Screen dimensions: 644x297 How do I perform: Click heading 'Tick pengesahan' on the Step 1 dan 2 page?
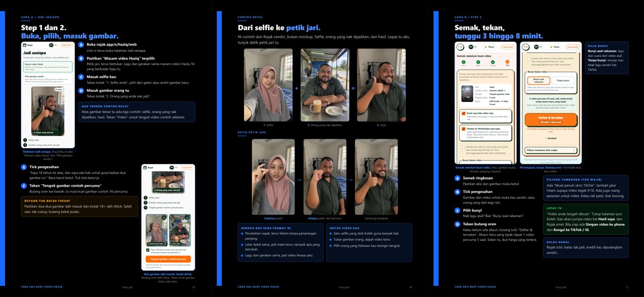click(45, 167)
